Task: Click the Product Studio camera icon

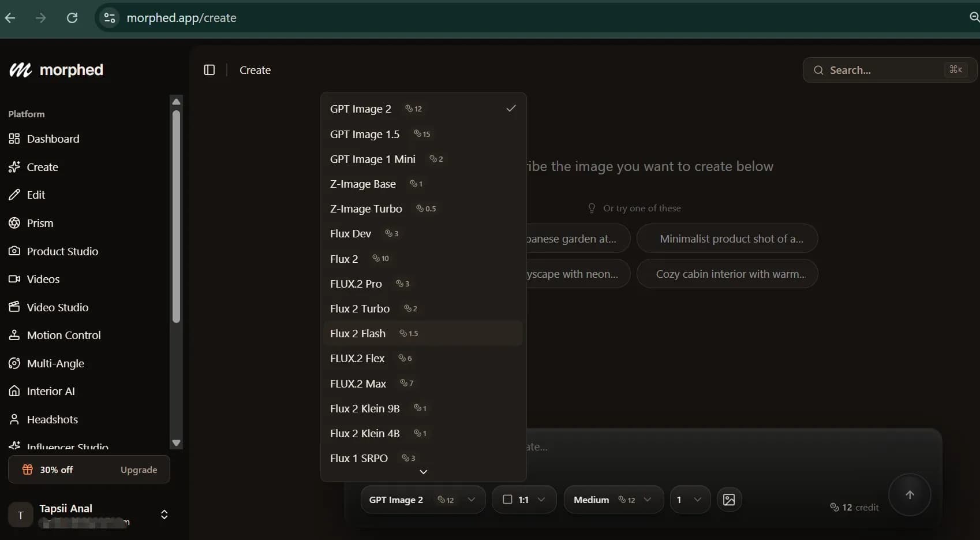Action: pyautogui.click(x=14, y=251)
